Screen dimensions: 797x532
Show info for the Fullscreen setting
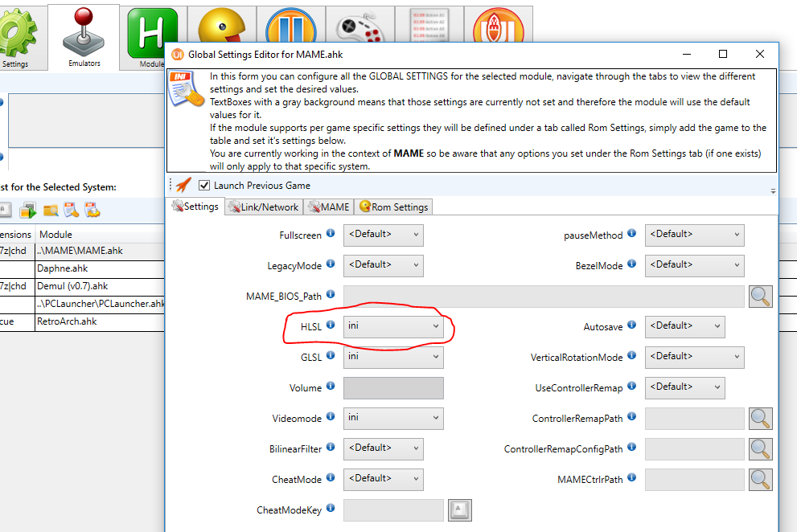pos(331,233)
